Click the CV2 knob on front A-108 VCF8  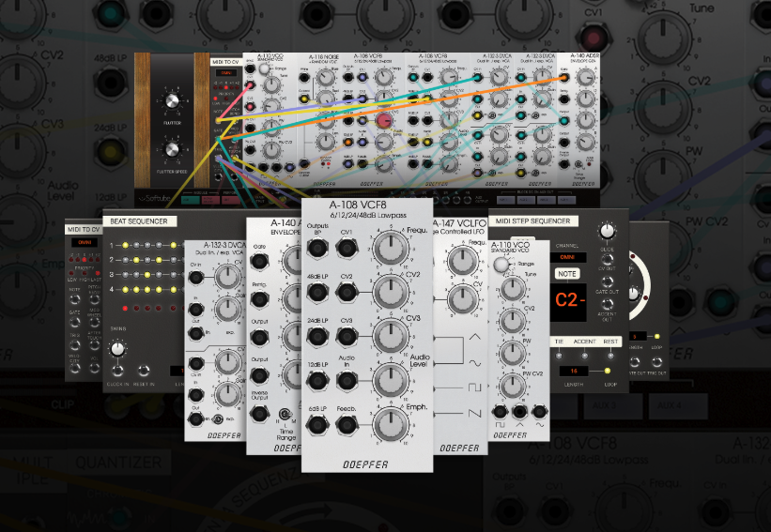coord(391,292)
